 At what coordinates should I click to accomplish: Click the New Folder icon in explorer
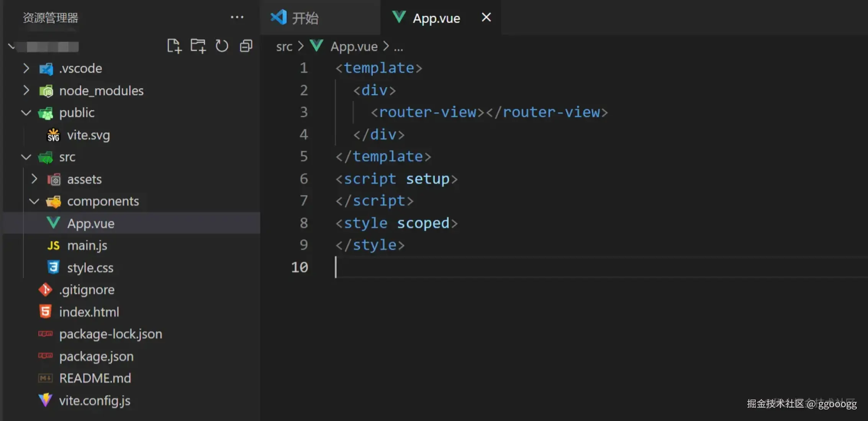click(198, 46)
